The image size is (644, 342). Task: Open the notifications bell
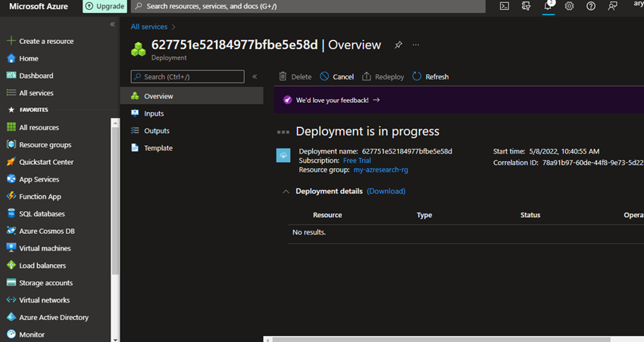click(x=548, y=6)
